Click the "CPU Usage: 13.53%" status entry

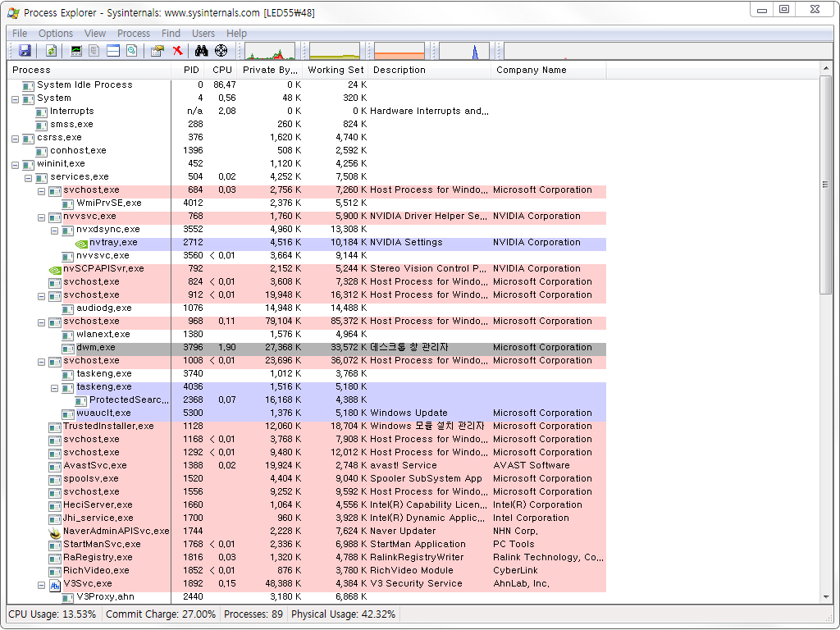(x=52, y=614)
